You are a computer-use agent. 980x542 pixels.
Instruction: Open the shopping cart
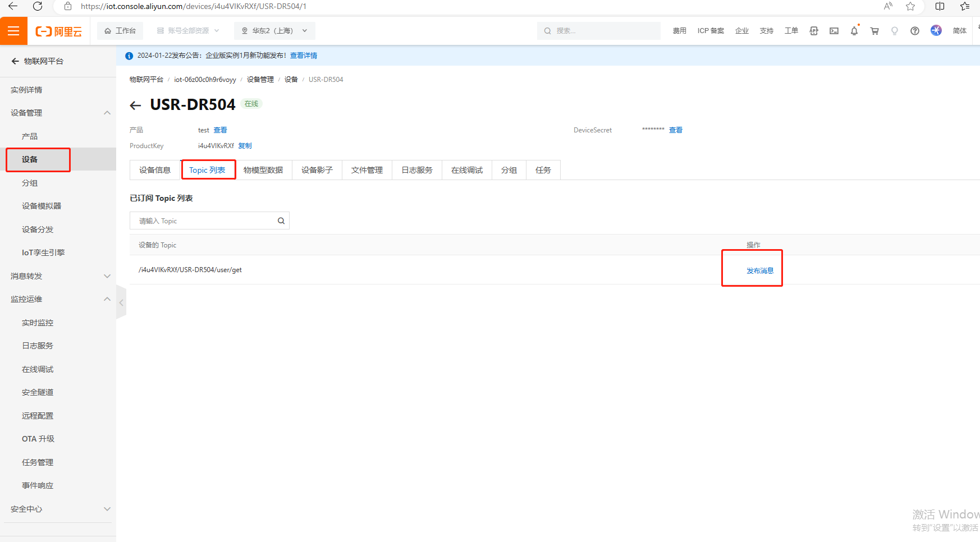pos(874,31)
